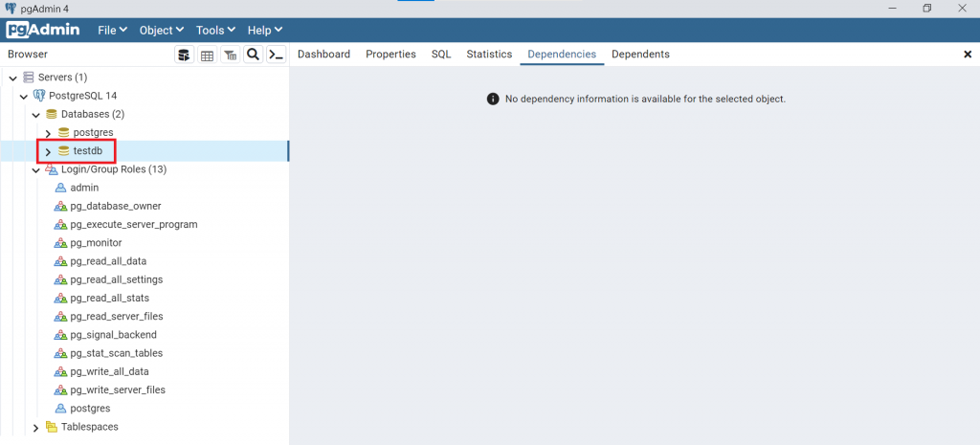Launch the PSQL Tool terminal icon

(277, 55)
